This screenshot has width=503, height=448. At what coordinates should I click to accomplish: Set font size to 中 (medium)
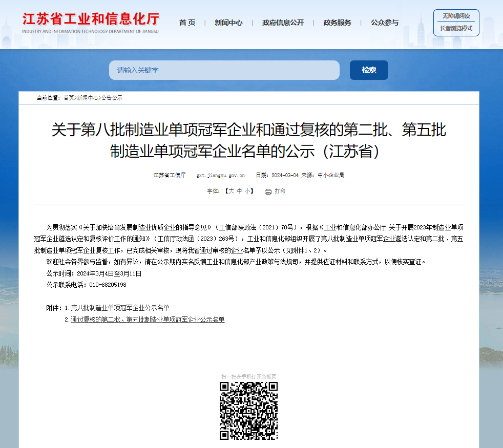point(239,191)
